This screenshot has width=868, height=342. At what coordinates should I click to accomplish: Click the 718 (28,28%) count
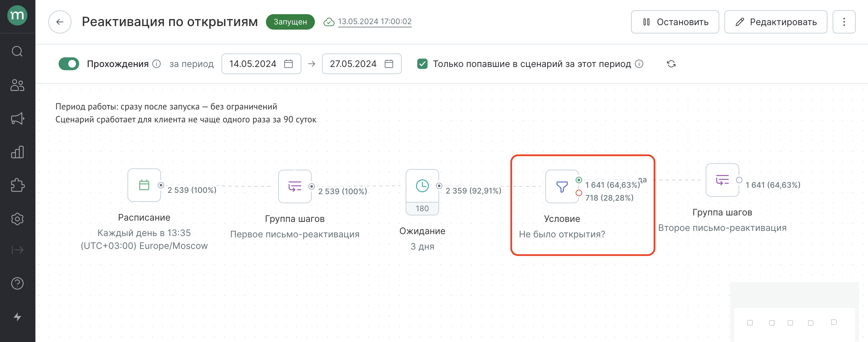[x=609, y=198]
